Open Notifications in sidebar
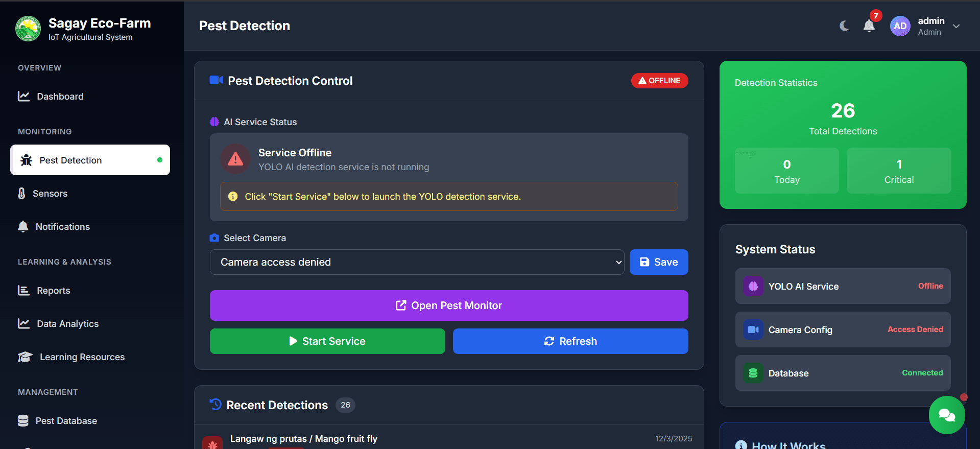Image resolution: width=980 pixels, height=449 pixels. click(x=90, y=227)
